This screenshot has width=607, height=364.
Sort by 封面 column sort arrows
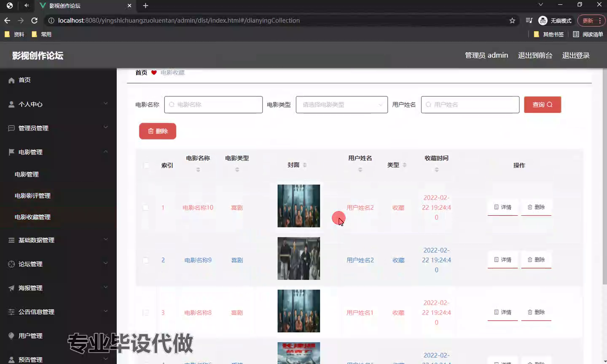tap(305, 165)
